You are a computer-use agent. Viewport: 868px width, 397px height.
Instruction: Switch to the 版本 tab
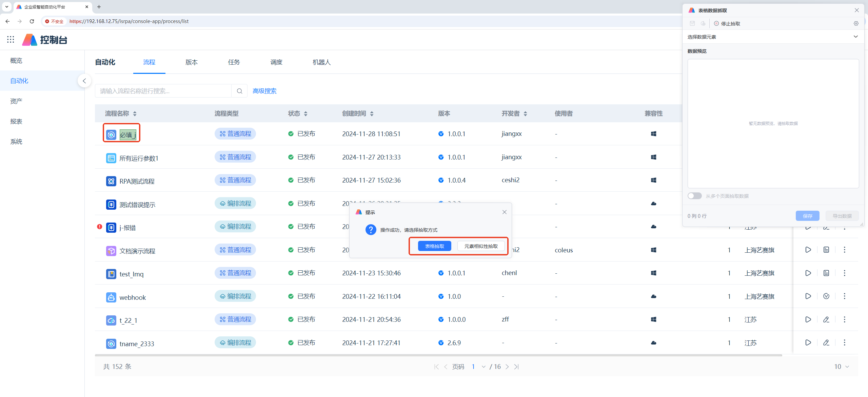click(192, 62)
